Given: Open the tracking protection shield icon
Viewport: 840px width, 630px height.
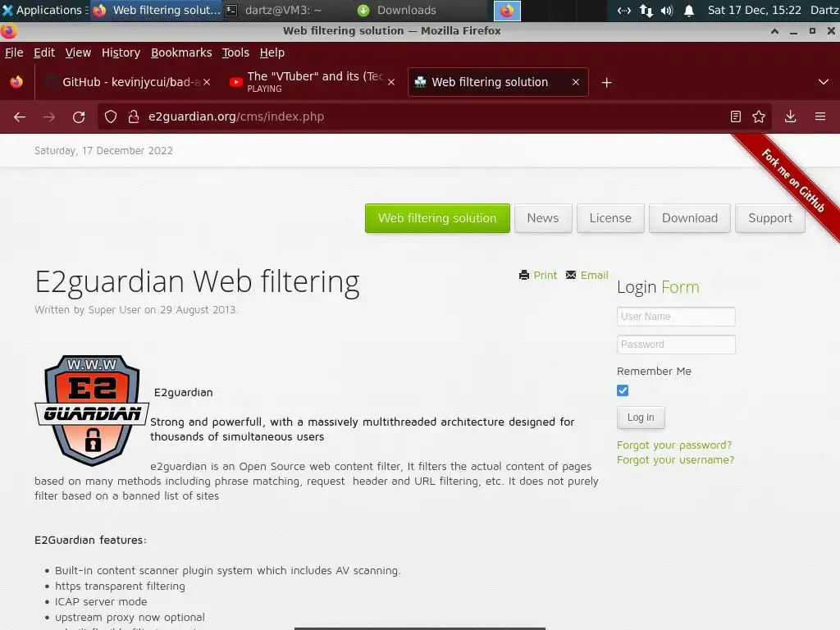Looking at the screenshot, I should [111, 116].
